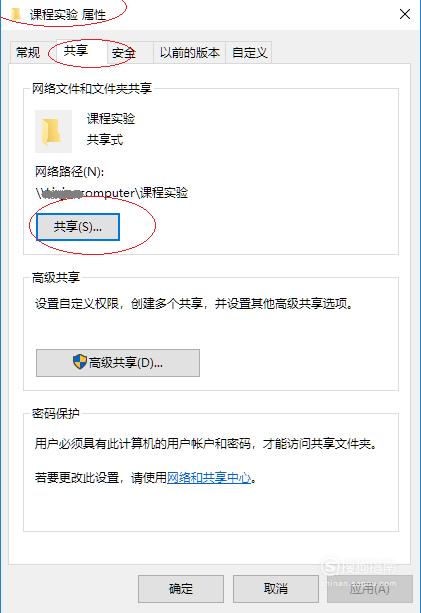Select the 共享 tab
This screenshot has width=421, height=613.
(77, 51)
